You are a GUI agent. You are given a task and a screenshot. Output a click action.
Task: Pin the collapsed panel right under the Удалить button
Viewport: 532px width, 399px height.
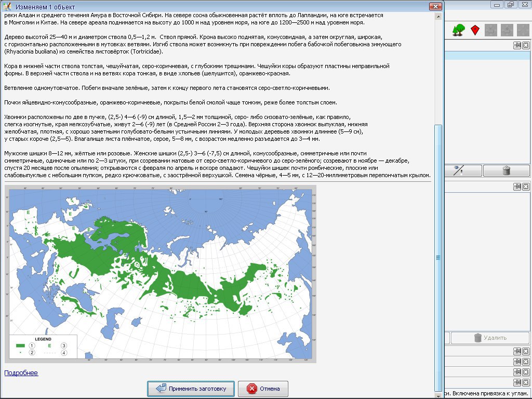click(517, 351)
